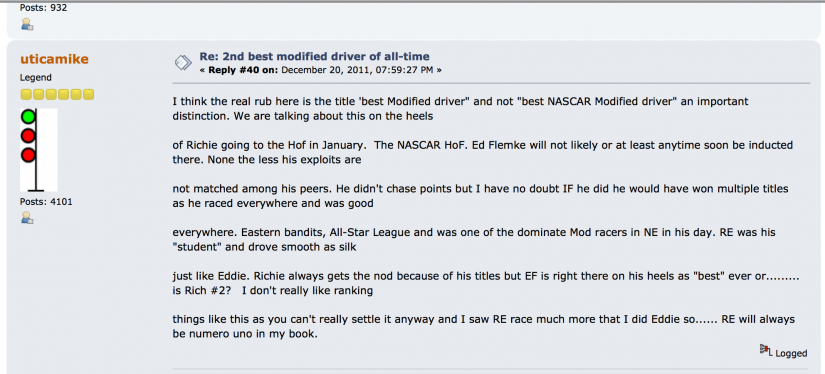Click the third gold rank star
This screenshot has width=825, height=374.
point(51,95)
